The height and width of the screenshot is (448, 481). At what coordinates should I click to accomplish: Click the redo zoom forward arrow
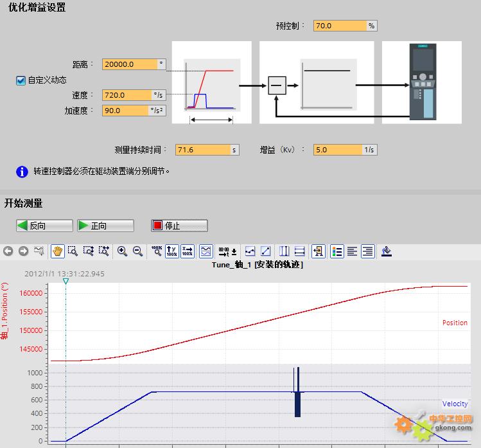[x=23, y=251]
